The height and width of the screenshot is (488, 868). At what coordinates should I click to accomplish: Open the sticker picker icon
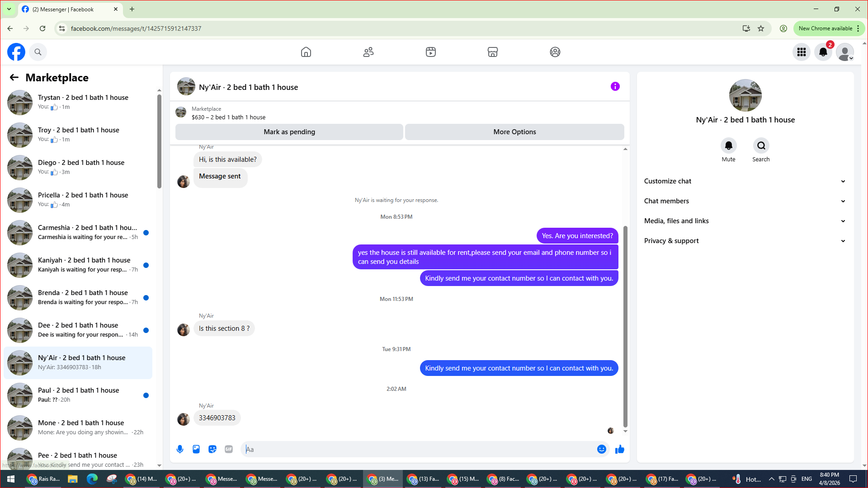click(x=212, y=449)
